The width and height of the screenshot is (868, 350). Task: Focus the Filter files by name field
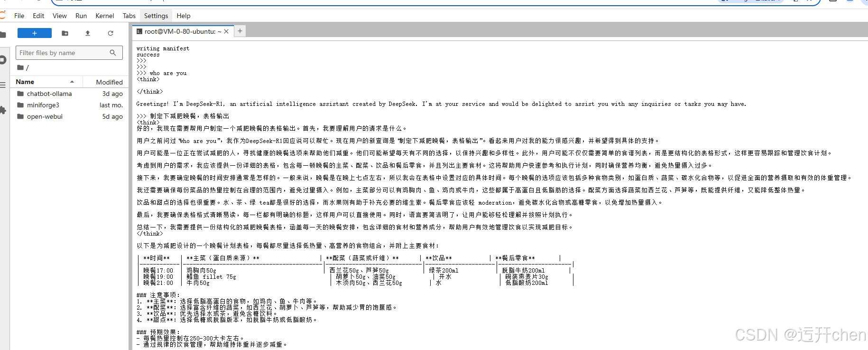69,53
